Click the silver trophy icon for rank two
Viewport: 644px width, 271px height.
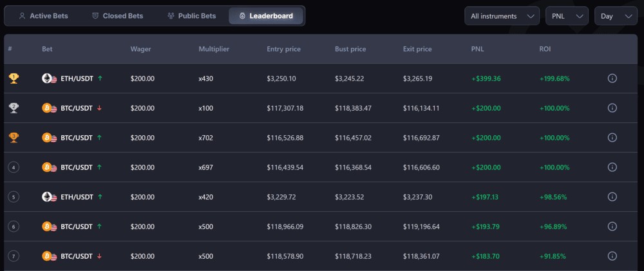coord(14,108)
